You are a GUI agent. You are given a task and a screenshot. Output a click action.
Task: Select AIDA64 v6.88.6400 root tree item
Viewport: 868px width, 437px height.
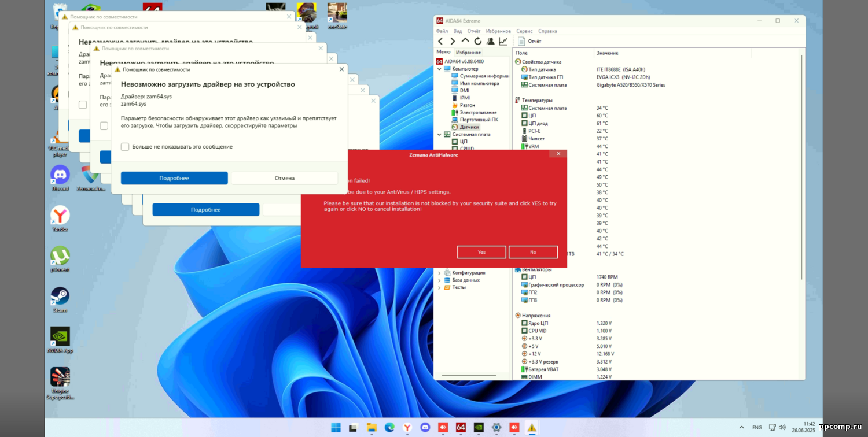point(460,61)
